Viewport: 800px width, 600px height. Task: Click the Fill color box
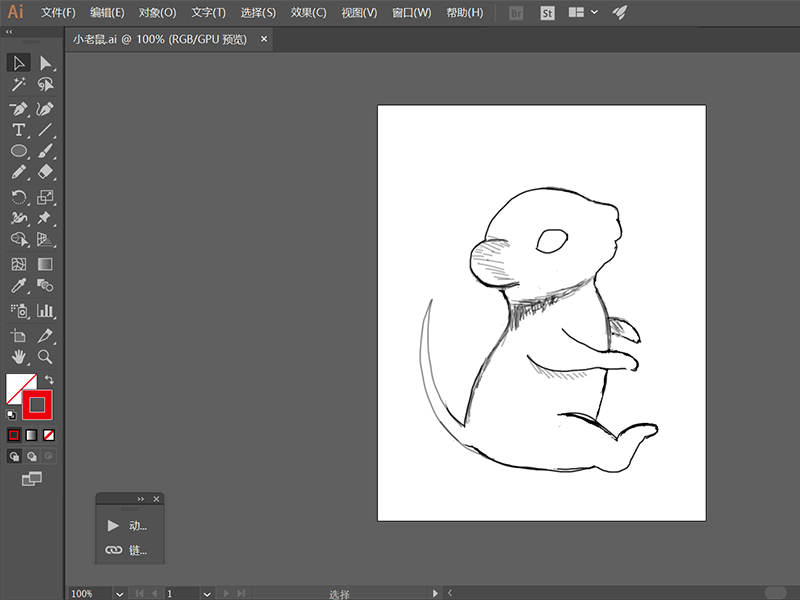point(15,384)
